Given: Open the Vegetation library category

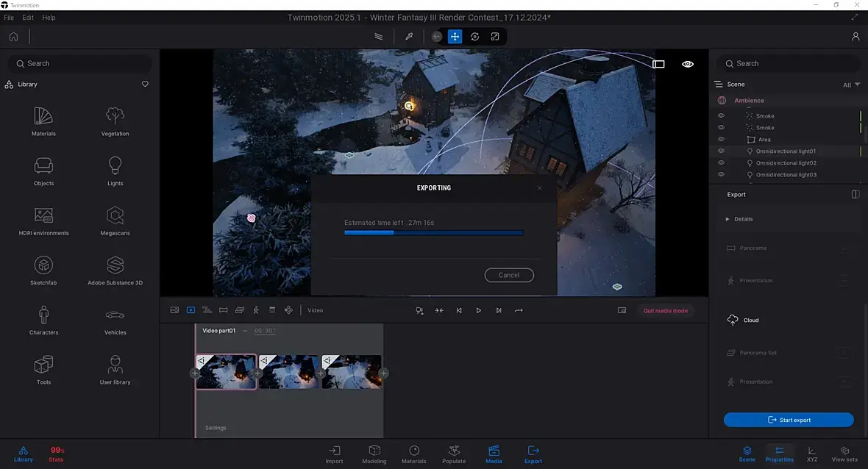Looking at the screenshot, I should 115,121.
